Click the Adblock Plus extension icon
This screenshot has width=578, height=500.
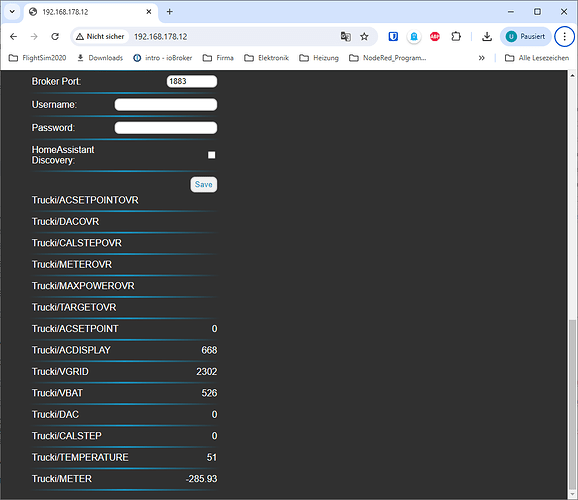tap(435, 37)
